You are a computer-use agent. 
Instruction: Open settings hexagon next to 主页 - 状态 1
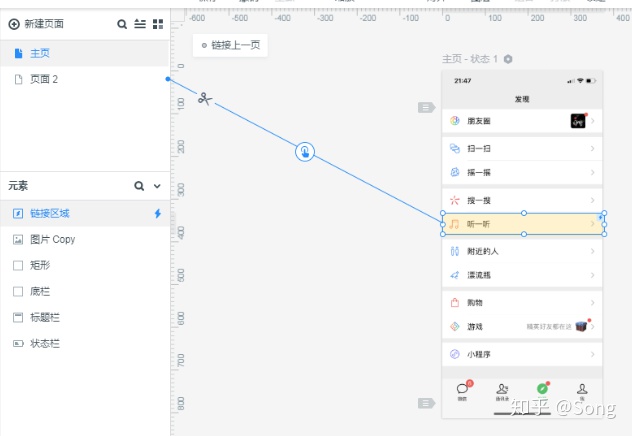tap(508, 59)
